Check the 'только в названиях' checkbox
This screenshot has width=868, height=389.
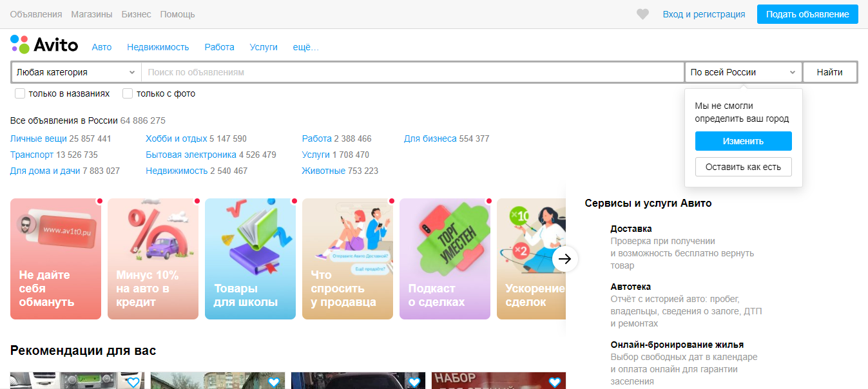click(x=20, y=93)
